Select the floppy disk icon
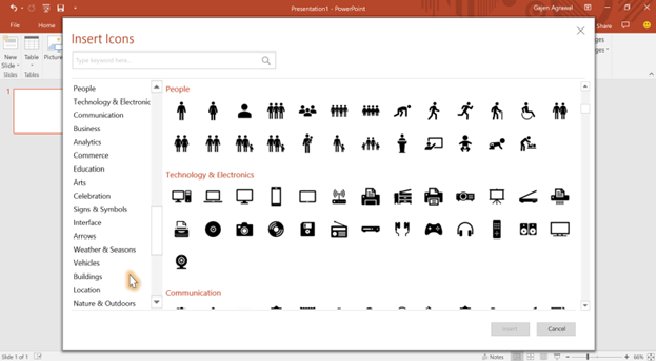The height and width of the screenshot is (361, 656). [308, 229]
